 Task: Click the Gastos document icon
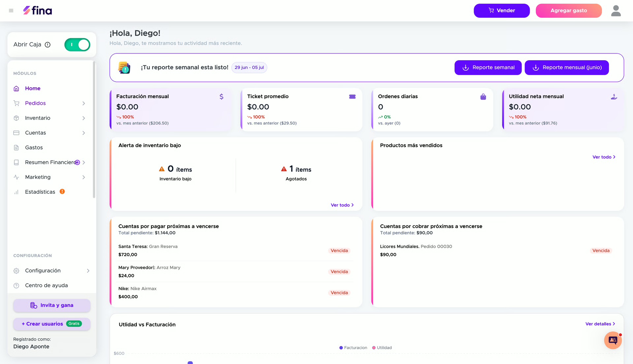(x=16, y=148)
